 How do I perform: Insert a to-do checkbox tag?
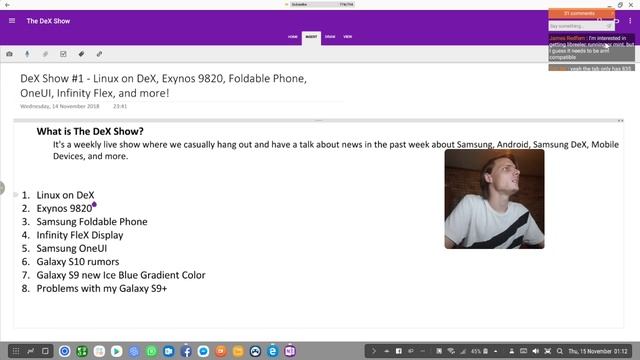[63, 54]
